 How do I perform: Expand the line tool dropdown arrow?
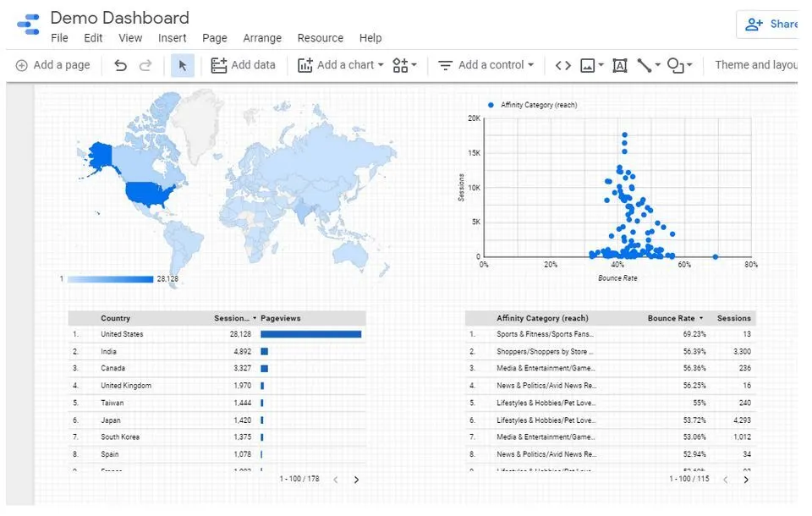658,65
